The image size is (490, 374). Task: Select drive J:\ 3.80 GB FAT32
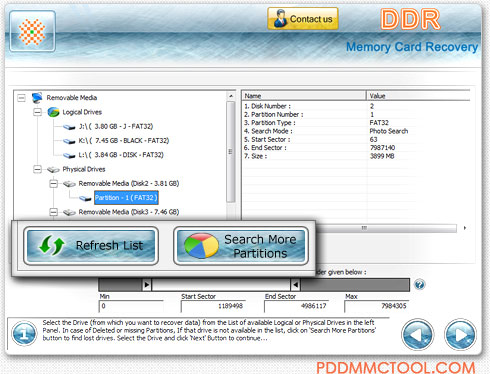[116, 126]
